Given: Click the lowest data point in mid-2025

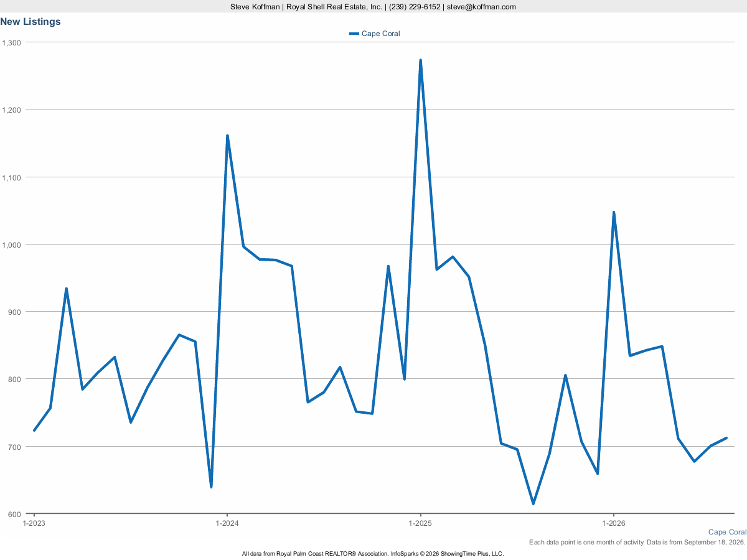Looking at the screenshot, I should coord(533,503).
